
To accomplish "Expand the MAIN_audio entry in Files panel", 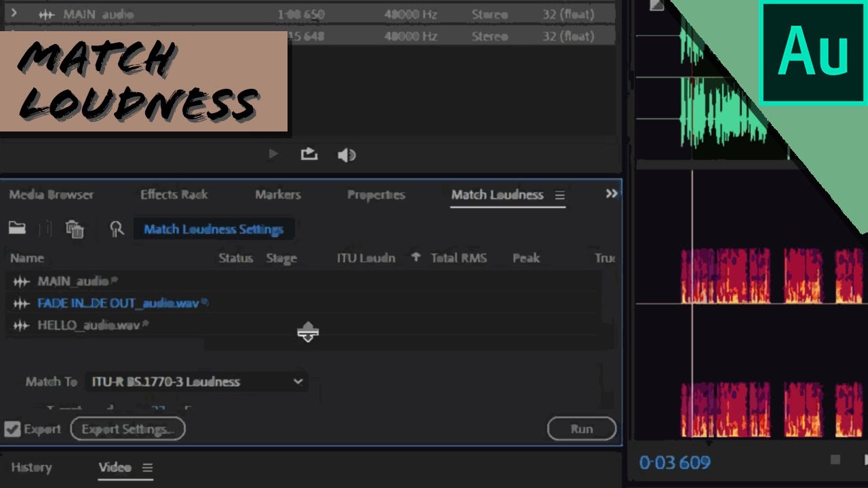I will [14, 14].
